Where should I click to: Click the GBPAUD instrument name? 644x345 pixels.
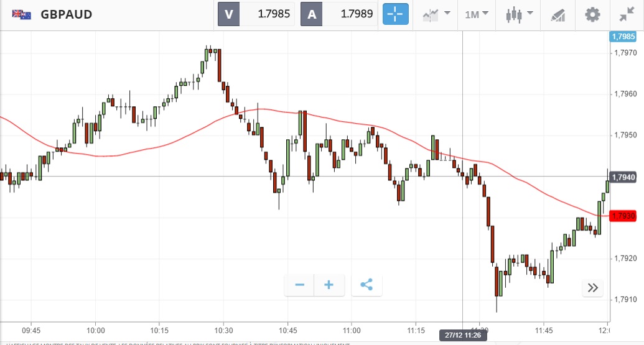66,14
